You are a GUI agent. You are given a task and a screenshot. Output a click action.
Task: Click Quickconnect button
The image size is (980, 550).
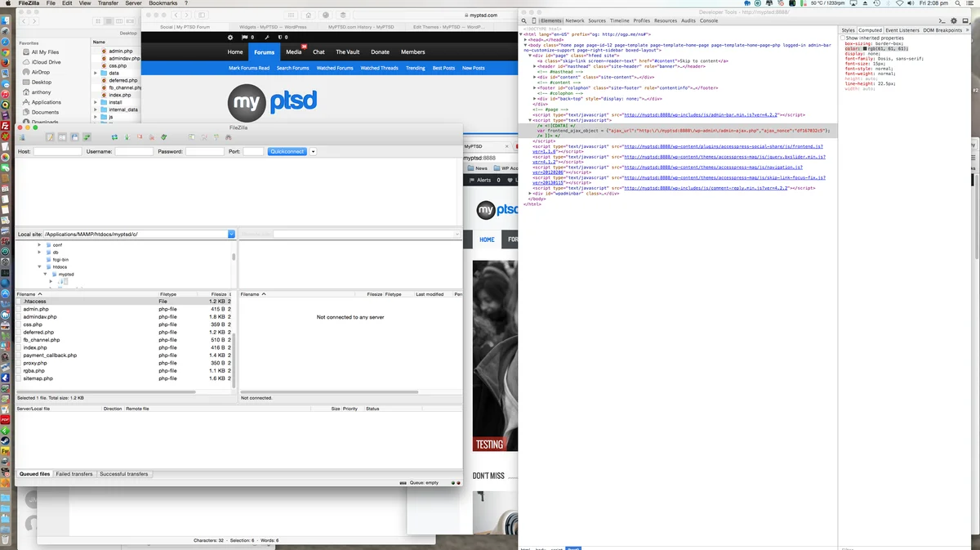(287, 152)
